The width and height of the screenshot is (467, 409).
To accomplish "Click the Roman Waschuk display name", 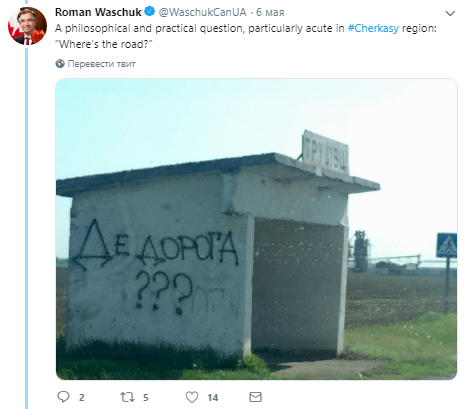I will pyautogui.click(x=98, y=12).
